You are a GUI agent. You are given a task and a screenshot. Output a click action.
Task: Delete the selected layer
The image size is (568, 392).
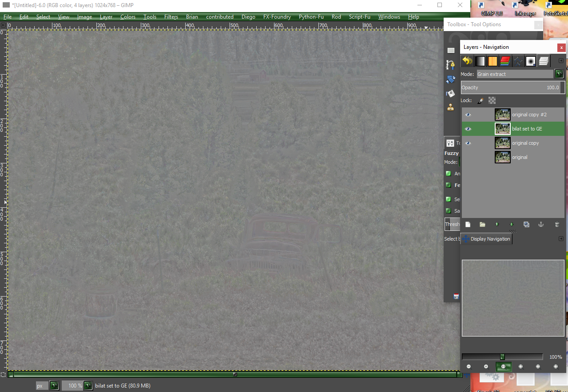557,225
